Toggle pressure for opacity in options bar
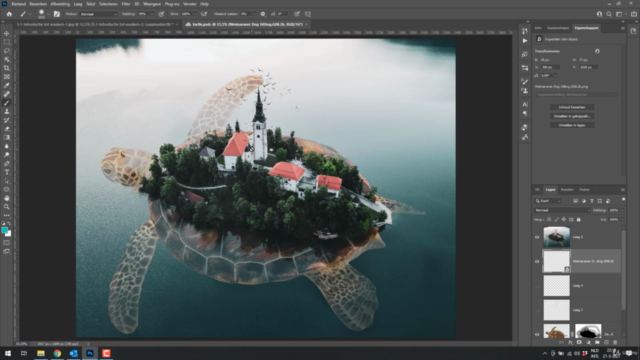This screenshot has height=360, width=640. tap(161, 14)
